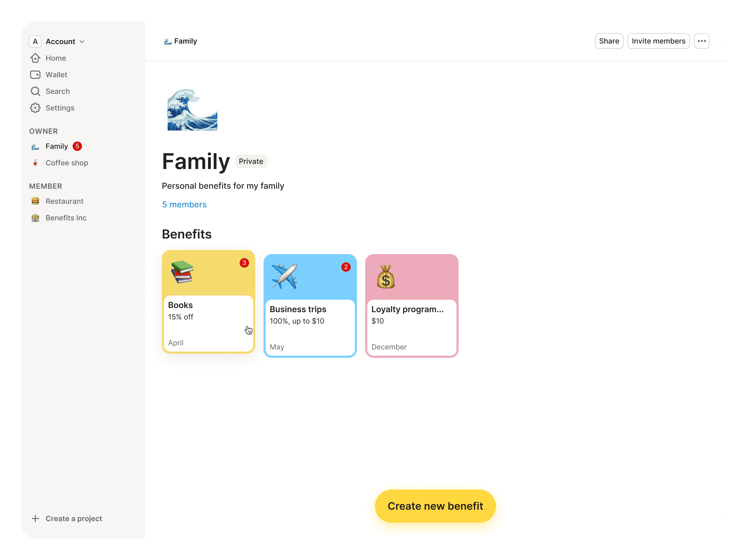
Task: Click the Share button
Action: pos(608,41)
